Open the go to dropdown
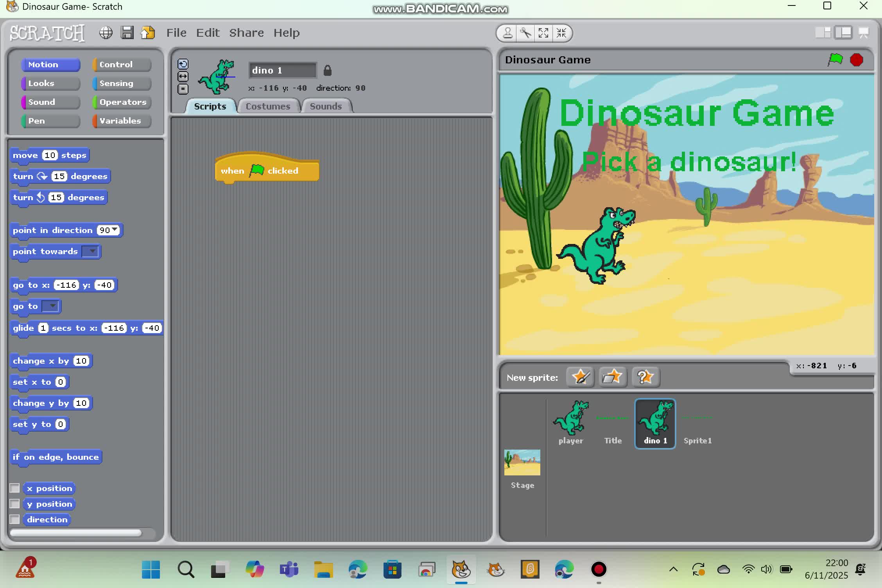Screen dimensions: 882x588 coord(51,306)
